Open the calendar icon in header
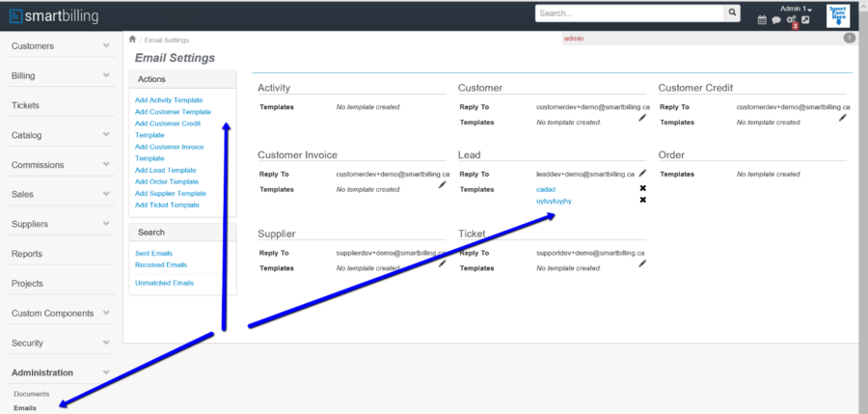This screenshot has width=868, height=414. [x=762, y=20]
